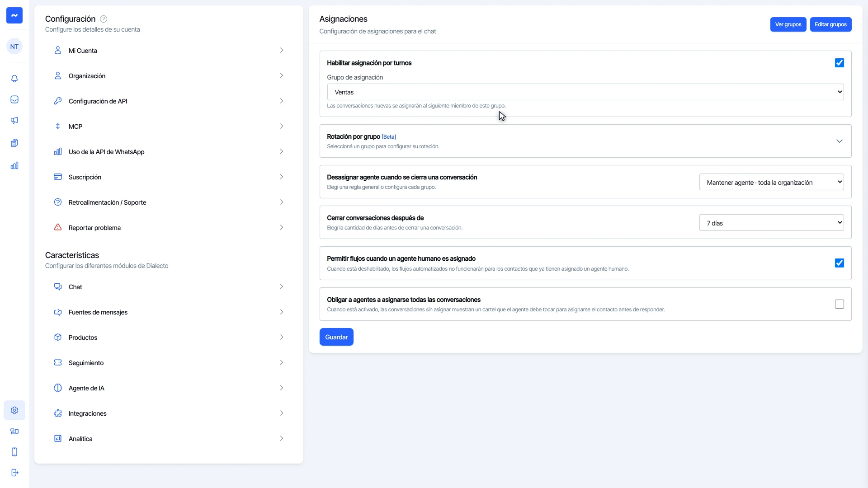Open the megaphone campaigns icon
This screenshot has height=488, width=868.
pos(14,120)
